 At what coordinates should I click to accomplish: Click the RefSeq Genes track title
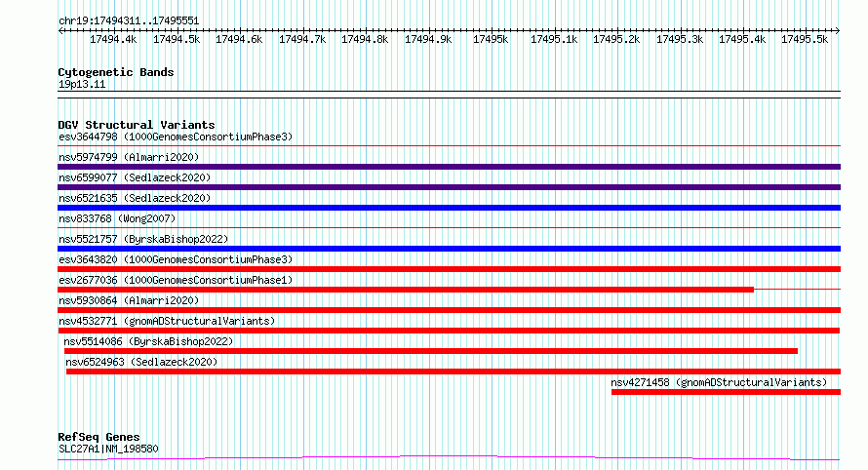tap(99, 438)
